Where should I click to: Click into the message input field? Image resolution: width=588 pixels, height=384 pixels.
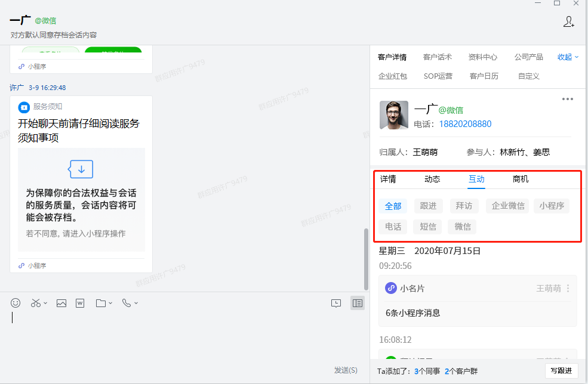(179, 334)
